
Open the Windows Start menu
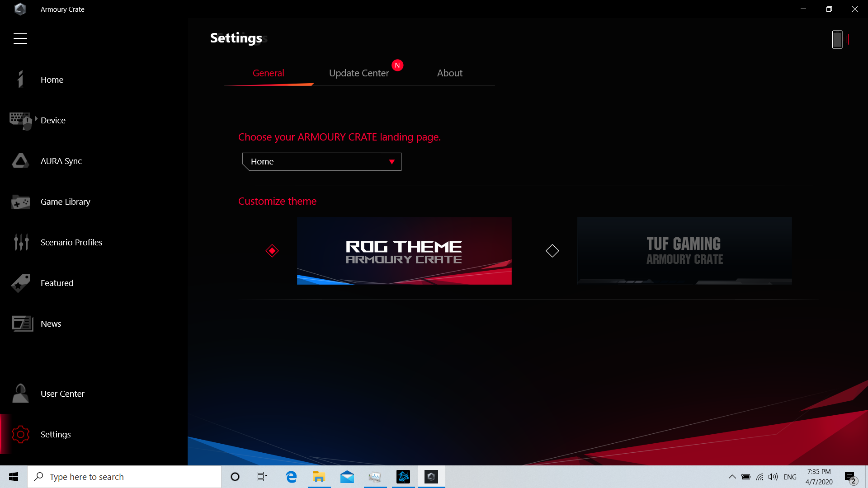coord(14,477)
